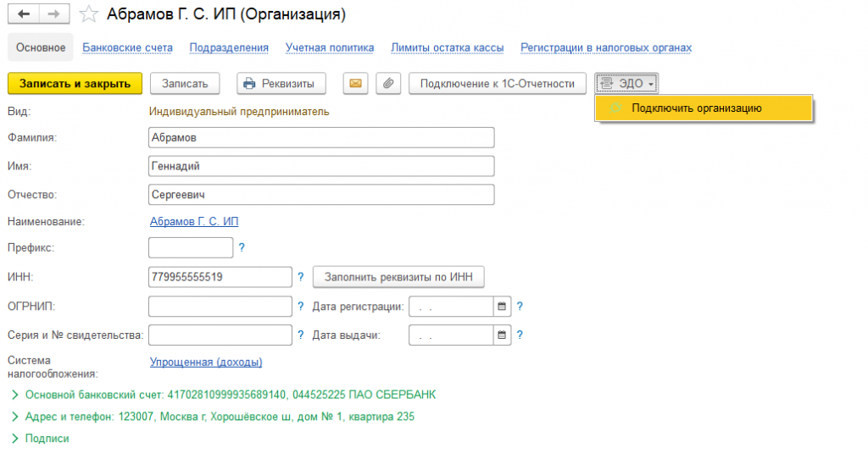Click the envelope email icon button
Screen dimensions: 868x454
coord(356,83)
